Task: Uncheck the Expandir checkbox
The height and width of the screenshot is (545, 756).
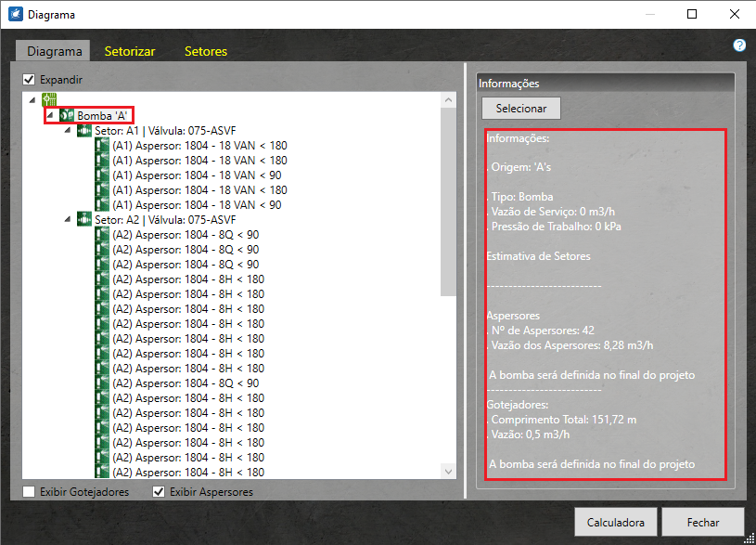Action: coord(30,80)
